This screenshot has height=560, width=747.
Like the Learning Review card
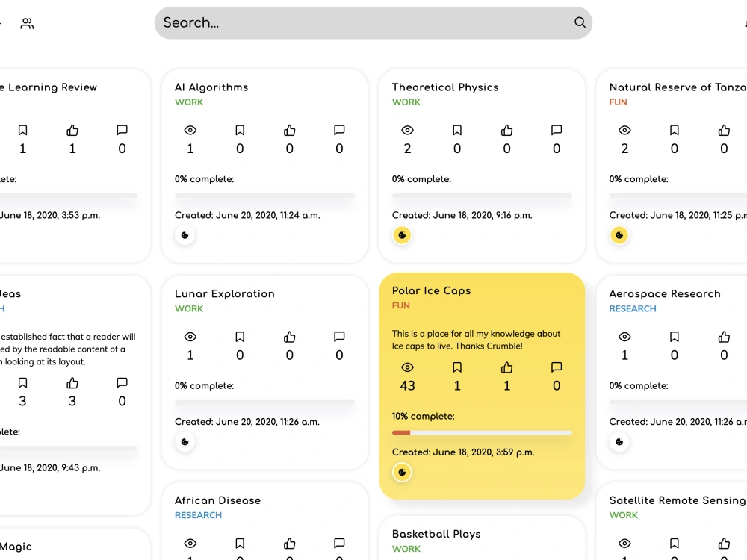tap(72, 130)
